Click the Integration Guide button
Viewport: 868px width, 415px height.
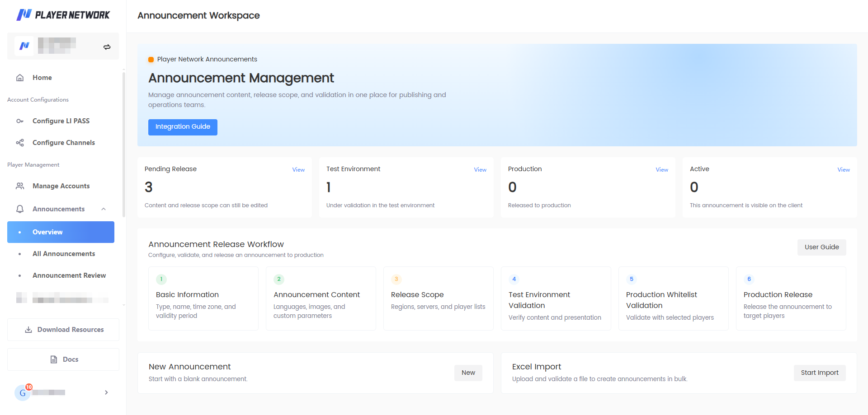pos(183,127)
